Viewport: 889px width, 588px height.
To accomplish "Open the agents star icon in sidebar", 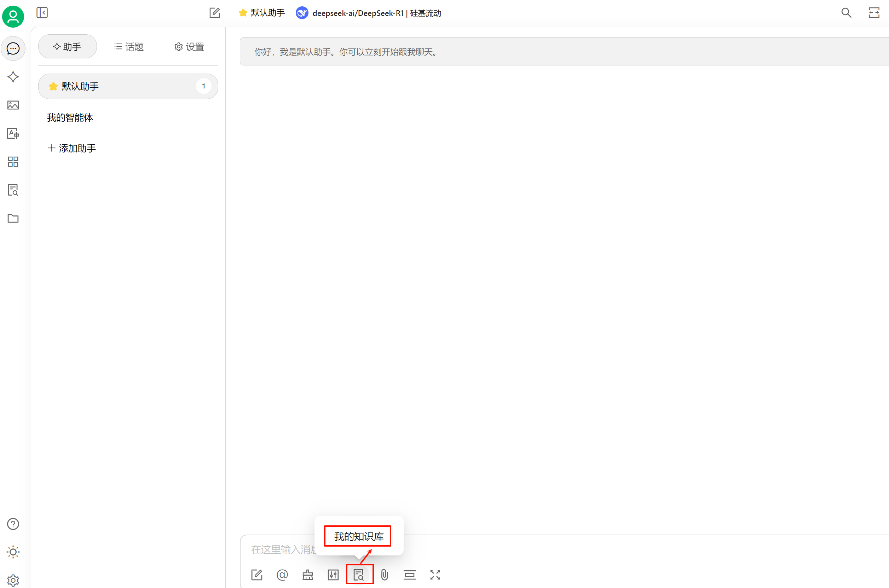I will click(x=13, y=77).
